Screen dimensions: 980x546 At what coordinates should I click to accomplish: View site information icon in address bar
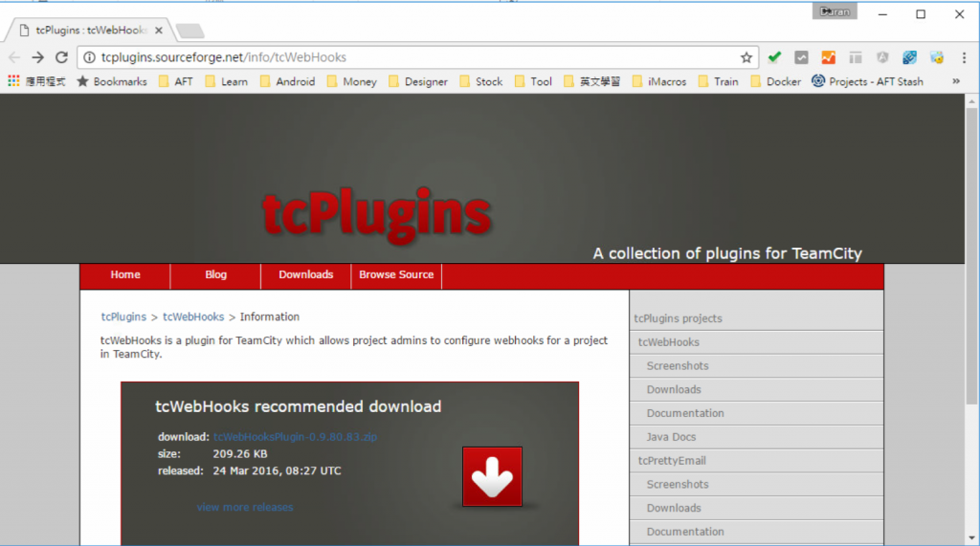(x=89, y=57)
